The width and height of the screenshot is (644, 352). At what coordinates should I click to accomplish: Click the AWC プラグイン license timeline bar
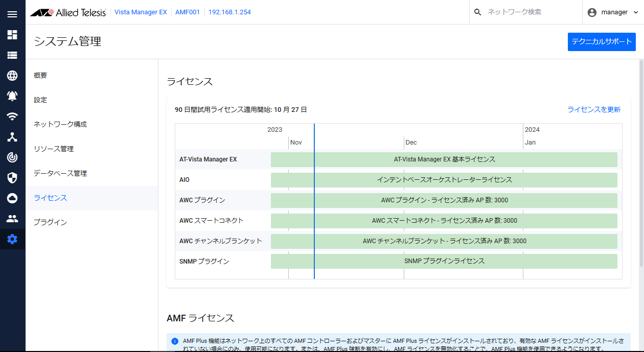point(444,200)
